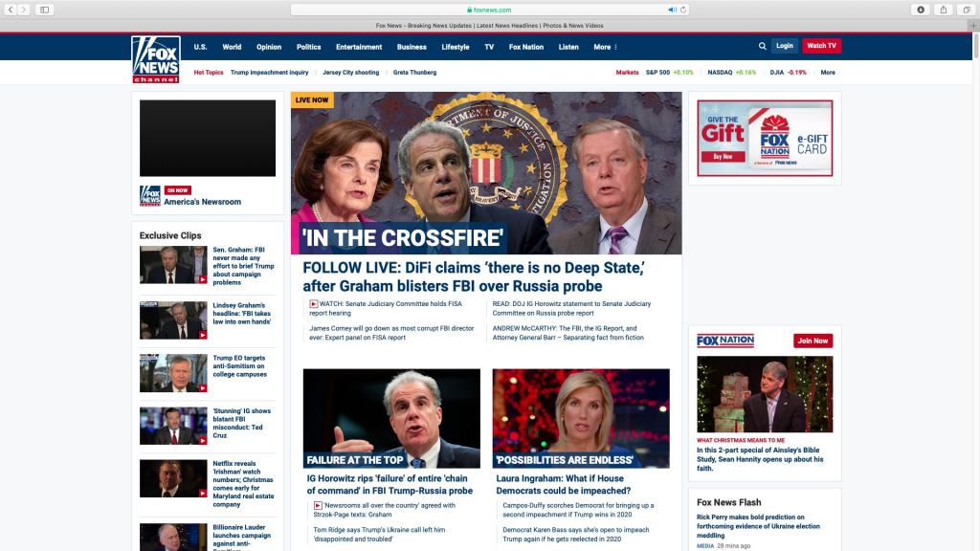Open Campos-Duffy scorches Democrat link
The image size is (980, 551).
(x=578, y=510)
